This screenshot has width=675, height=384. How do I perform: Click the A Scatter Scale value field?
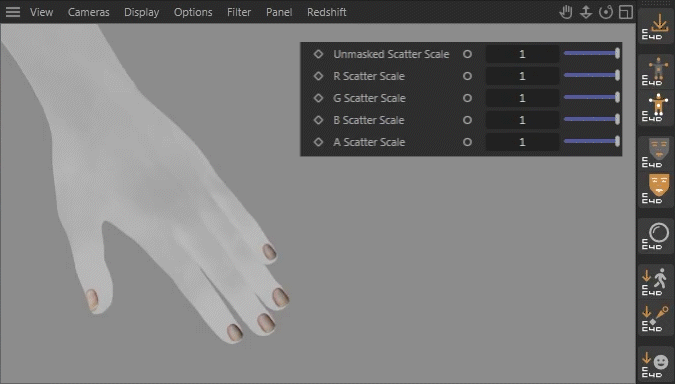[523, 142]
